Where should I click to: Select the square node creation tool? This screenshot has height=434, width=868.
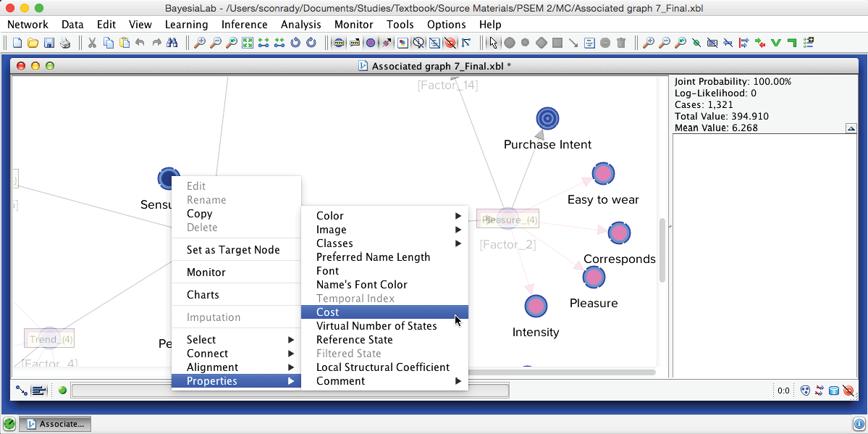[557, 43]
